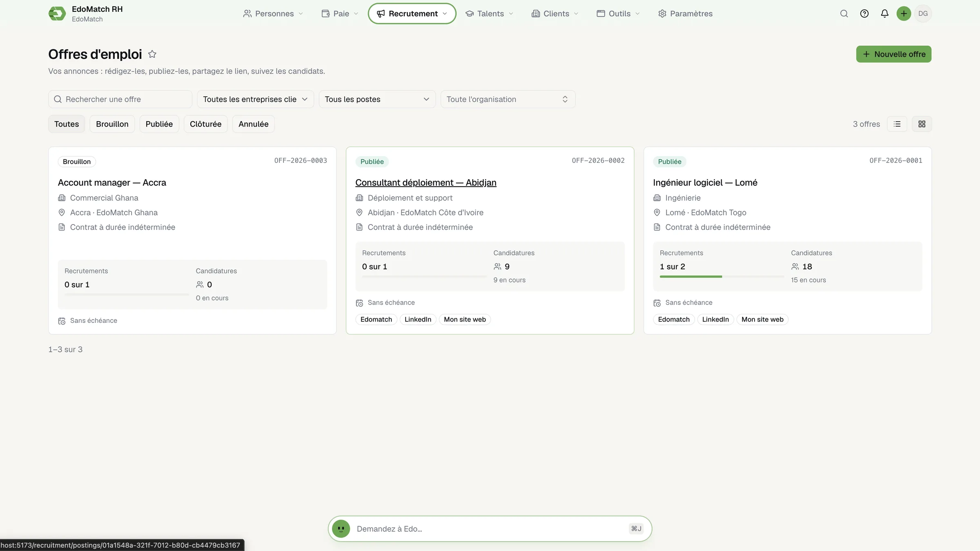Click the Nouvelle offre button
This screenshot has width=980, height=551.
(x=893, y=54)
